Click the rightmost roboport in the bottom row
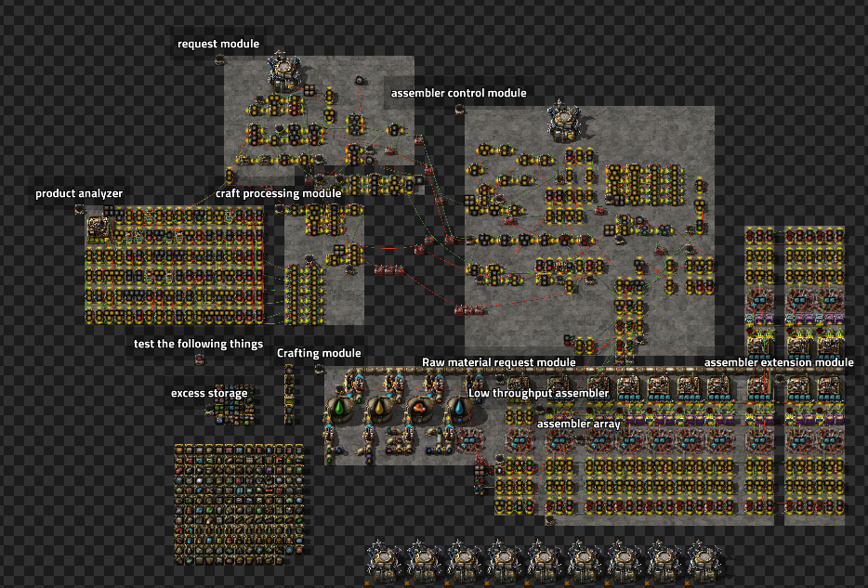The image size is (868, 588). (704, 561)
